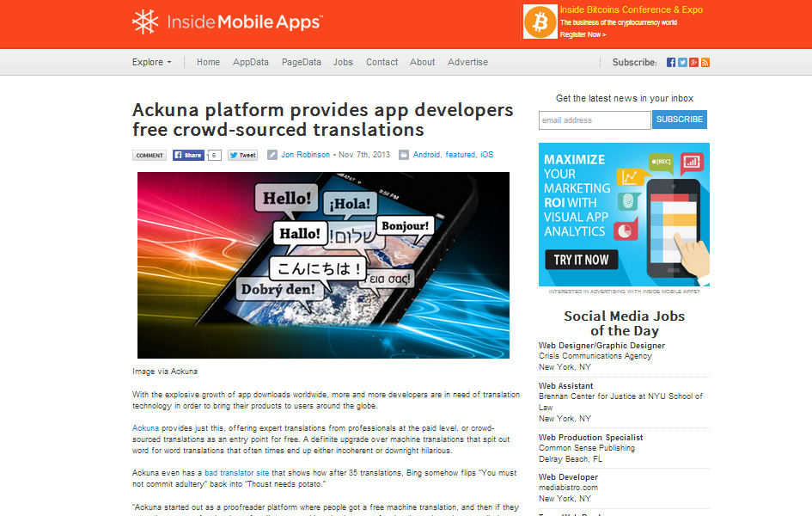
Task: Open the Google Plus subscribe icon
Action: pos(693,63)
